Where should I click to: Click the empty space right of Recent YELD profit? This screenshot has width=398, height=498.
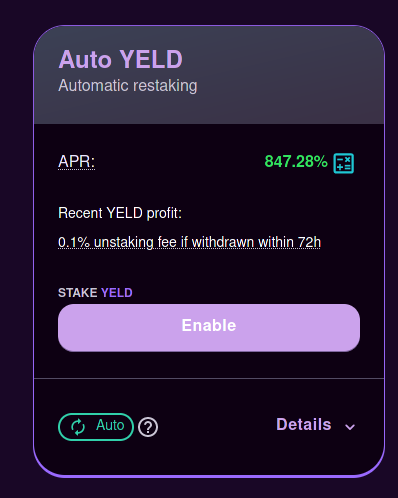click(270, 213)
